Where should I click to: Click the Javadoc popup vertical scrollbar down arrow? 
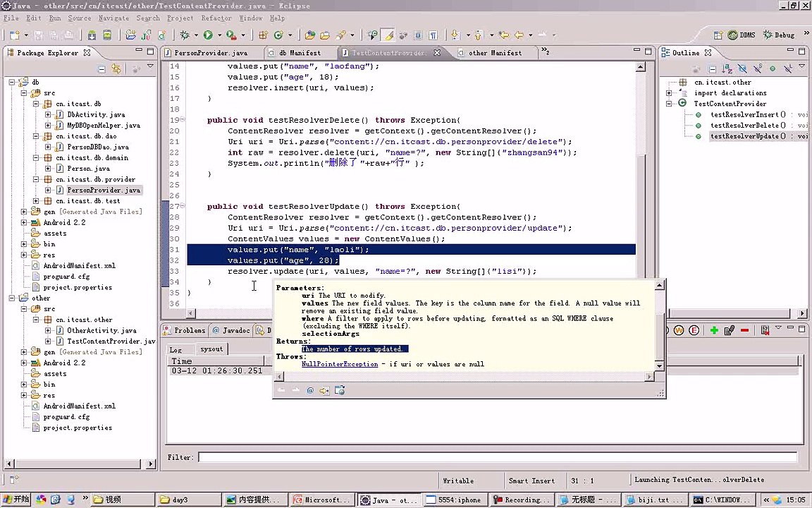coord(660,365)
